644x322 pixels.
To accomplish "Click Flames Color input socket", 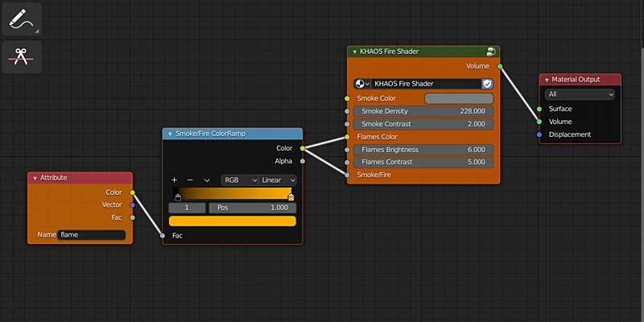I will coord(347,137).
